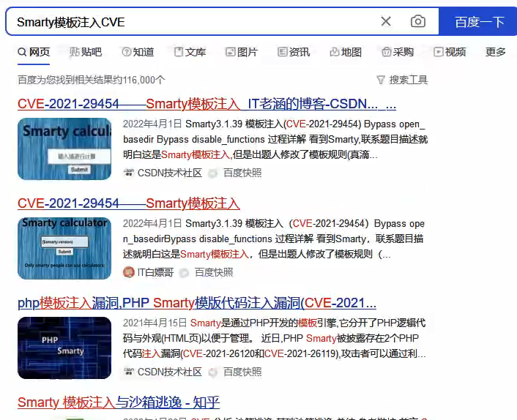The image size is (517, 420).
Task: Open 百度快照 for the php模板注入漏洞 result
Action: click(x=242, y=372)
